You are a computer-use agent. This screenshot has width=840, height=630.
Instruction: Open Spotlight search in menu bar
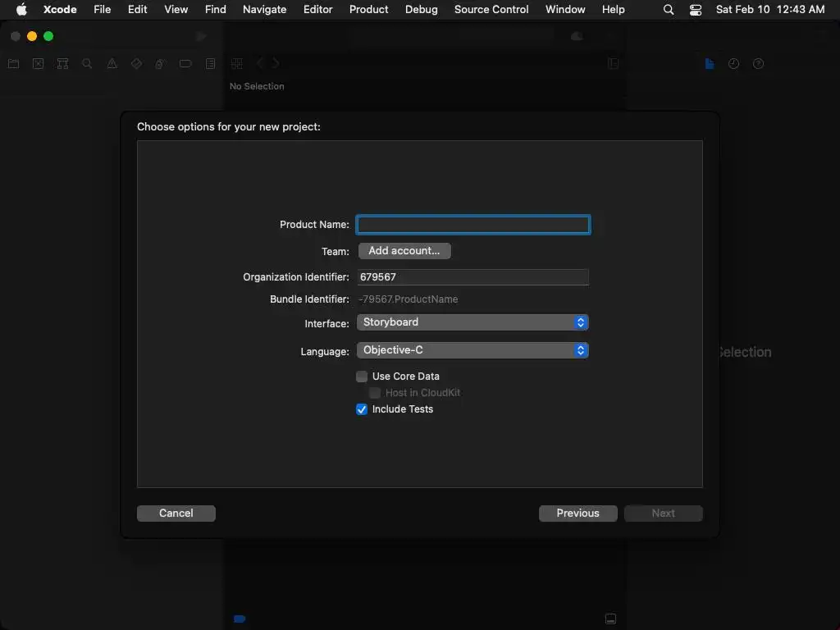(668, 10)
